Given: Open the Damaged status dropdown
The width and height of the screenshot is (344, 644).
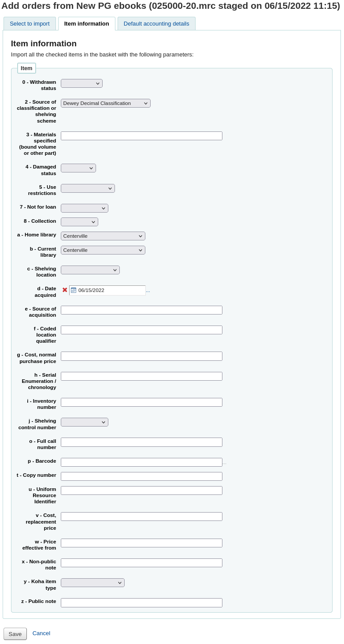Looking at the screenshot, I should point(78,168).
